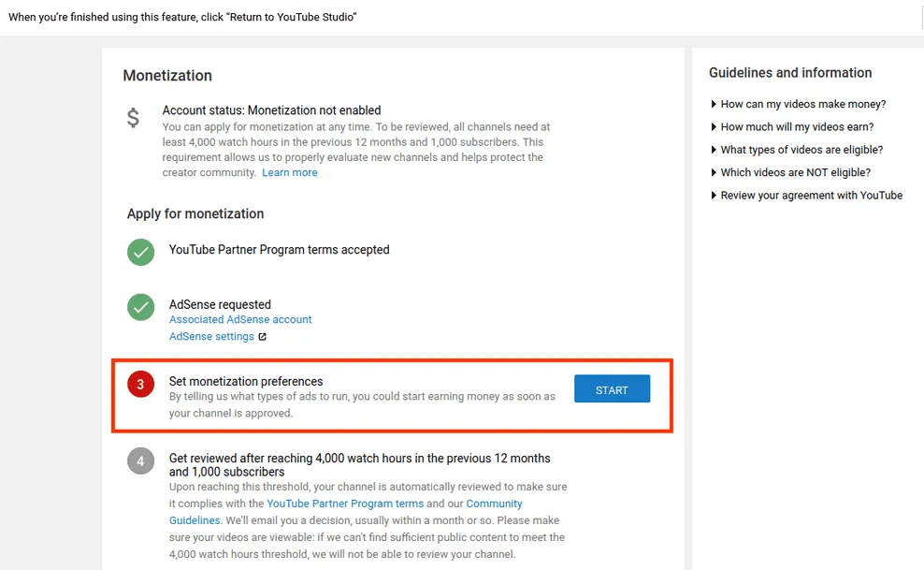Expand 'Which videos are NOT eligible?'

click(x=795, y=172)
